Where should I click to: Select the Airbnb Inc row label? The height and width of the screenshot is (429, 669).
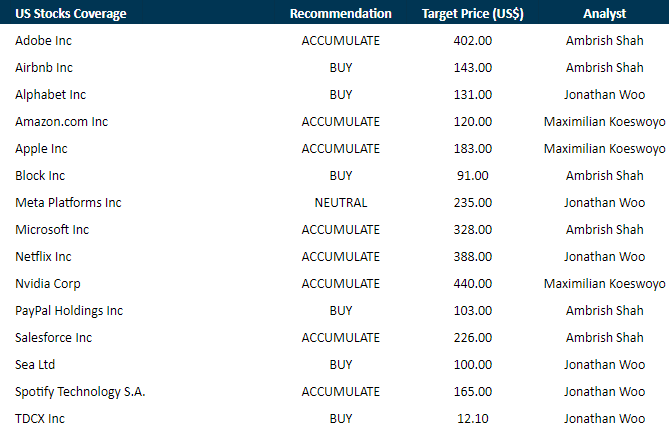pyautogui.click(x=44, y=68)
